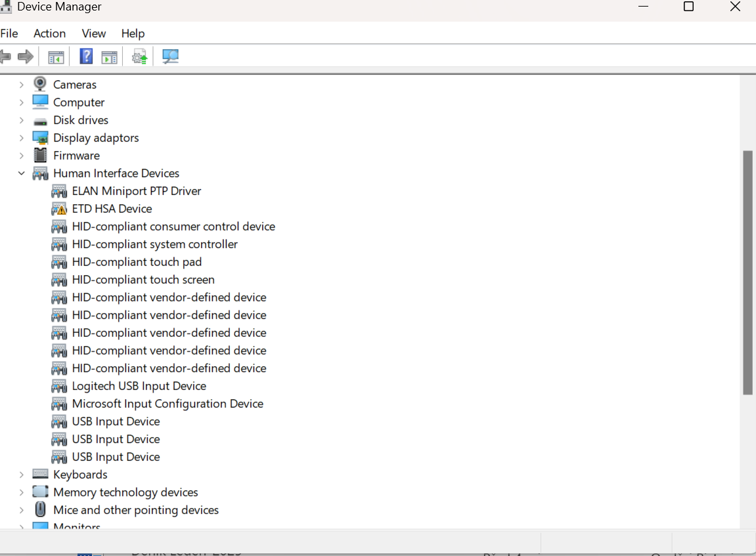The image size is (756, 556).
Task: Expand the Display adaptors node
Action: (21, 138)
